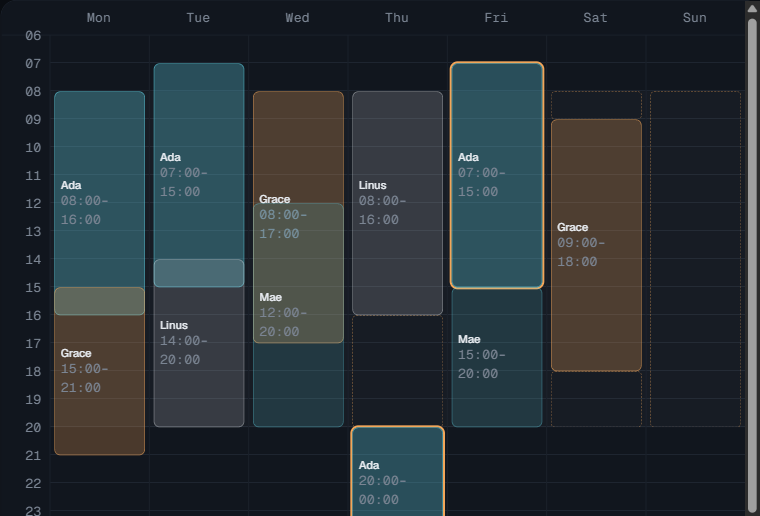
Task: Click the Wed column header
Action: click(298, 18)
